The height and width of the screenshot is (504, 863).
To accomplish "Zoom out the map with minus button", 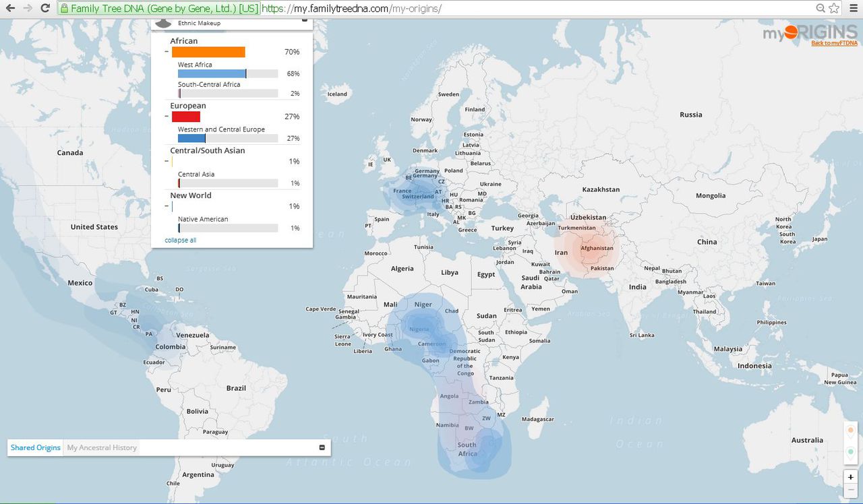I will pos(851,490).
